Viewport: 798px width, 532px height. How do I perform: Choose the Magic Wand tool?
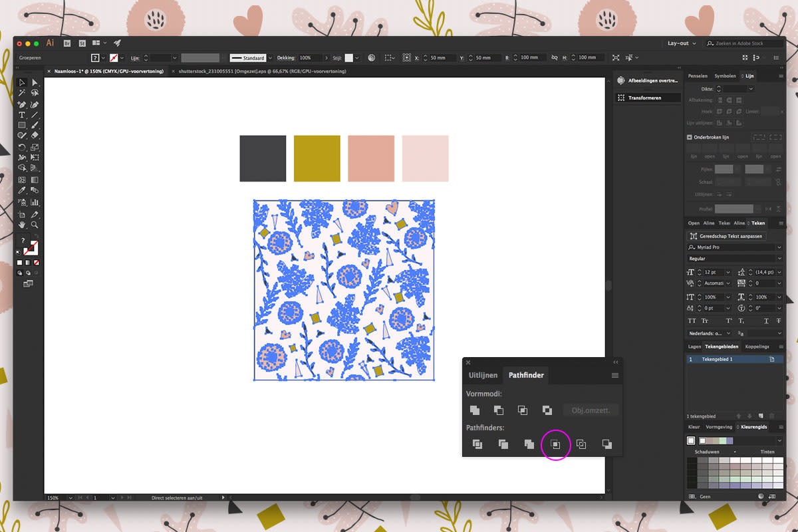(22, 92)
